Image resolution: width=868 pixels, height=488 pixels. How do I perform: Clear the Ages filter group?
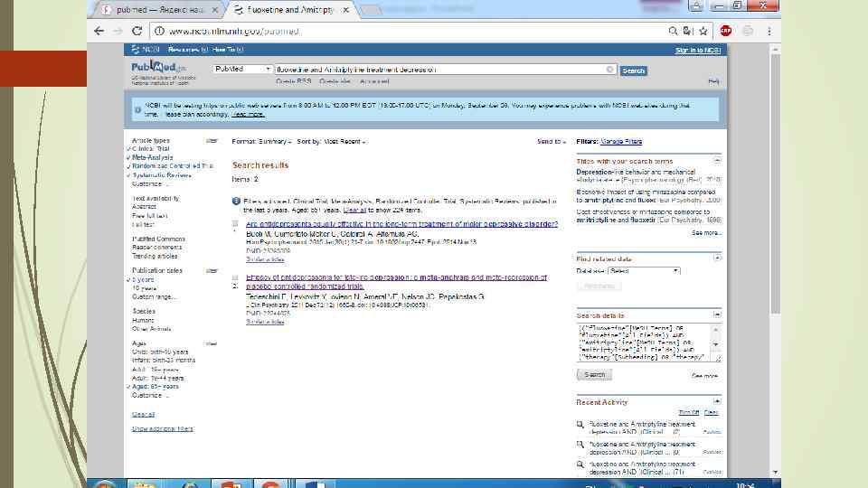click(x=212, y=343)
